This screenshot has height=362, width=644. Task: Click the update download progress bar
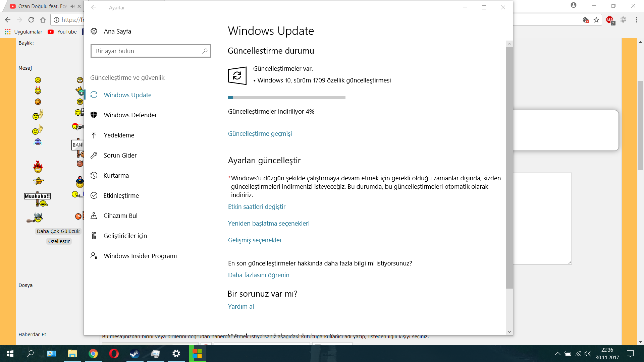point(287,98)
